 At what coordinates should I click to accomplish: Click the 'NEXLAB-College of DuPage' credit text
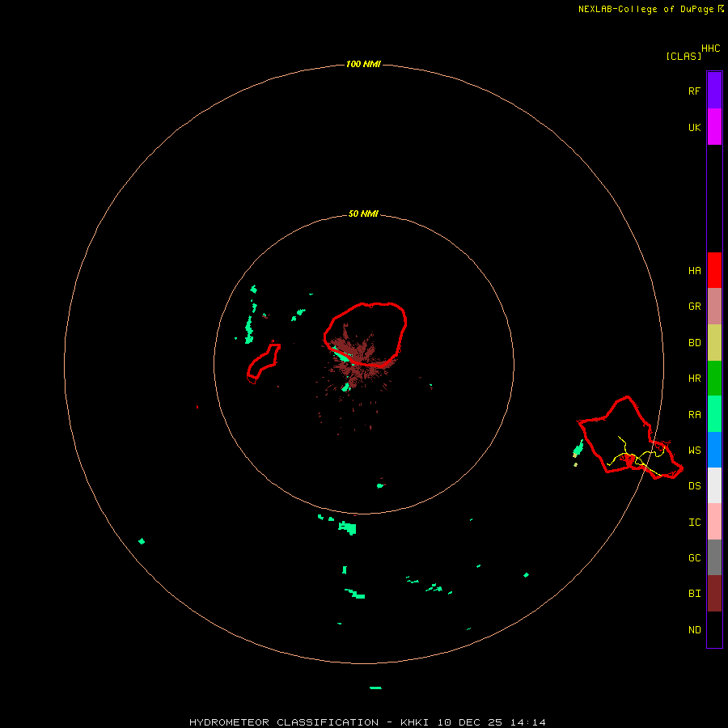[x=646, y=9]
